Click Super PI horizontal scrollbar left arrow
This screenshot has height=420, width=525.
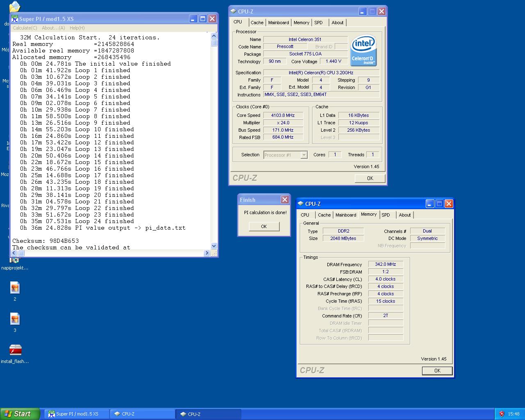click(14, 253)
